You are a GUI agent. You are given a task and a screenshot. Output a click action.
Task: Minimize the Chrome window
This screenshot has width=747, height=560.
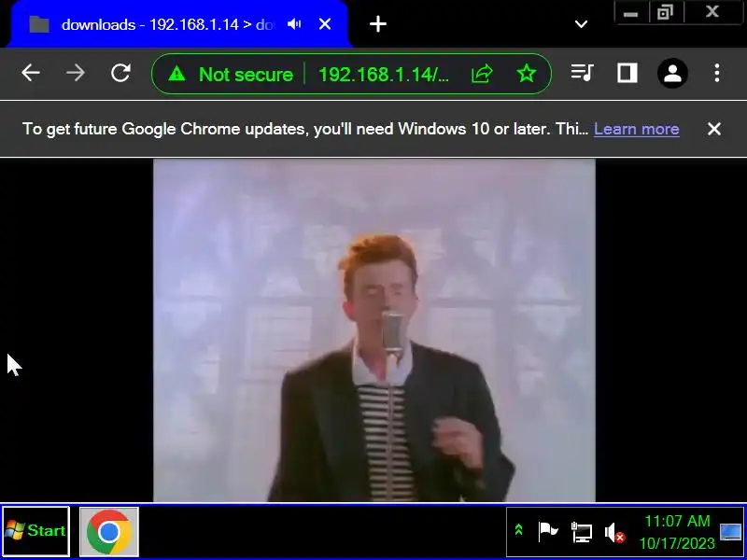coord(630,12)
